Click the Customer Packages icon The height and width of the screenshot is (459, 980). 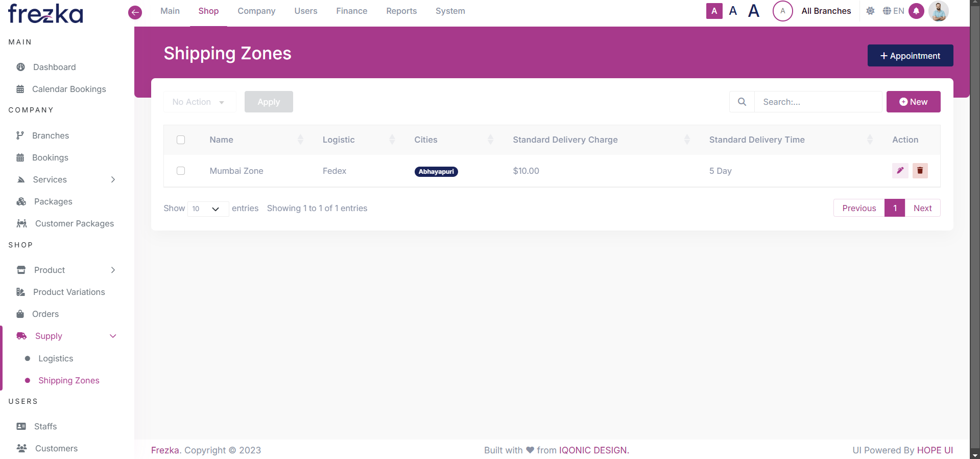(x=22, y=223)
